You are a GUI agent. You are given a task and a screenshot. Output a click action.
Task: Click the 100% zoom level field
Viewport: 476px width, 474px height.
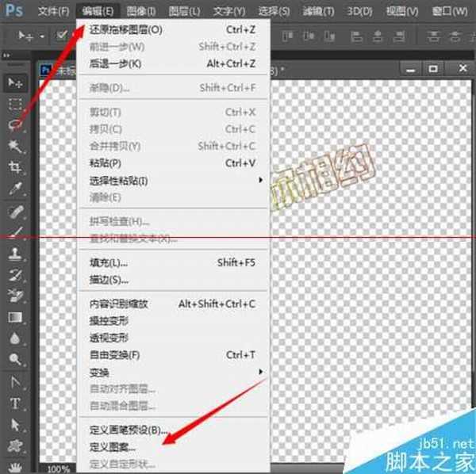(59, 469)
